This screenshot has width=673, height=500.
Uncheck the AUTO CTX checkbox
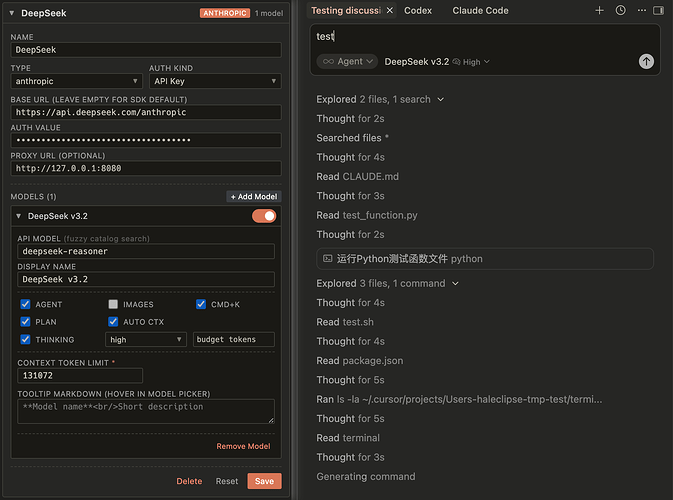(x=113, y=322)
